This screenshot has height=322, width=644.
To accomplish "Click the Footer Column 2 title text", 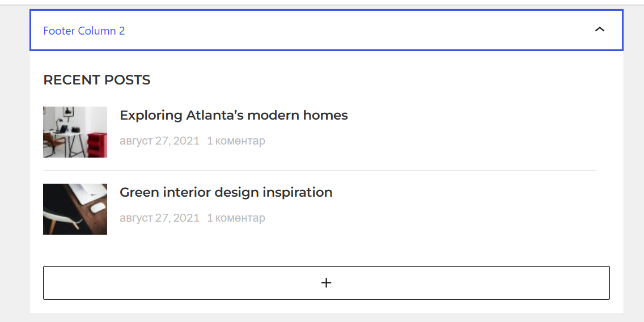I will coord(84,31).
